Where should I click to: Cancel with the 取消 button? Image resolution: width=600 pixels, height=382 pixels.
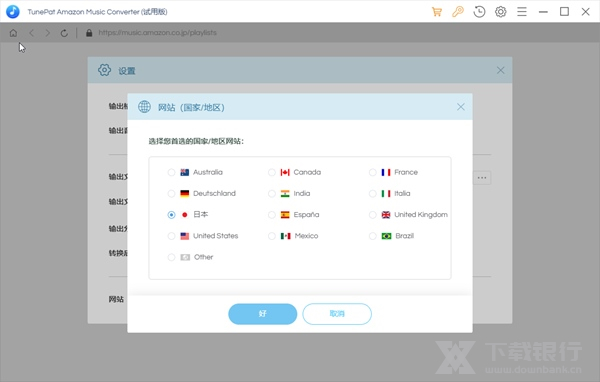coord(337,314)
